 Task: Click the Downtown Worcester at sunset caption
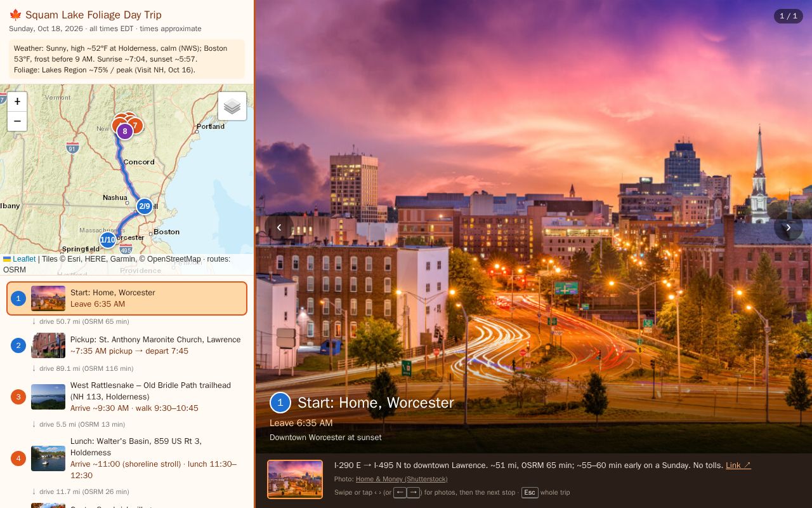pos(325,438)
